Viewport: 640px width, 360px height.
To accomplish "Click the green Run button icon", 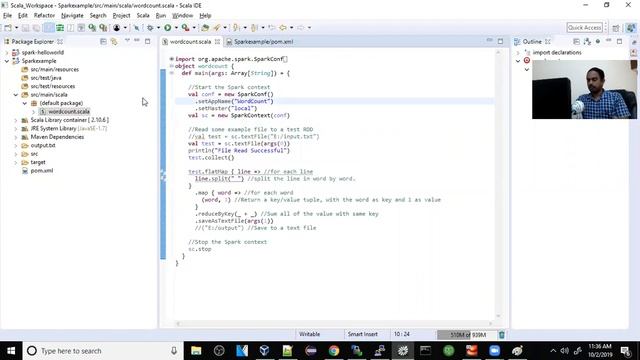I will point(168,28).
